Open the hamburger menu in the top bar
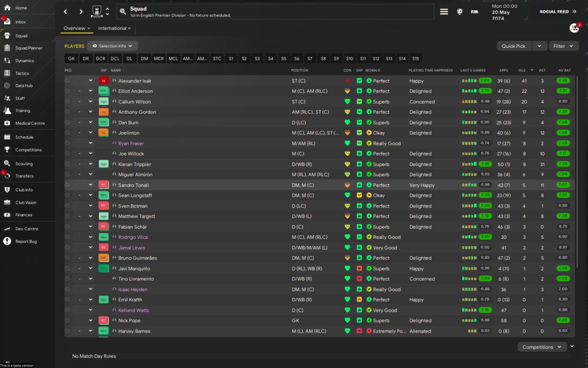 (x=444, y=11)
